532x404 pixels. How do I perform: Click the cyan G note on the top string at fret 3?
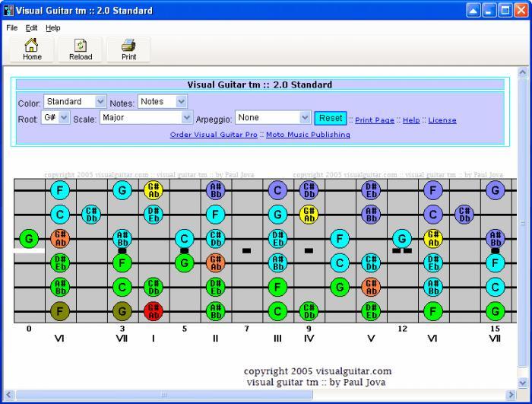(122, 190)
